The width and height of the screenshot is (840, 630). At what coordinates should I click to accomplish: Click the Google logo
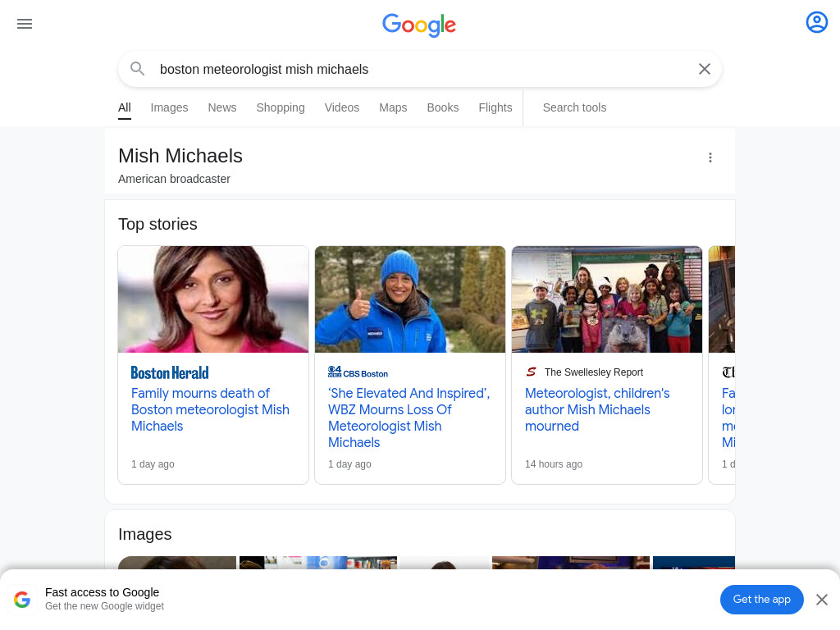coord(419,25)
